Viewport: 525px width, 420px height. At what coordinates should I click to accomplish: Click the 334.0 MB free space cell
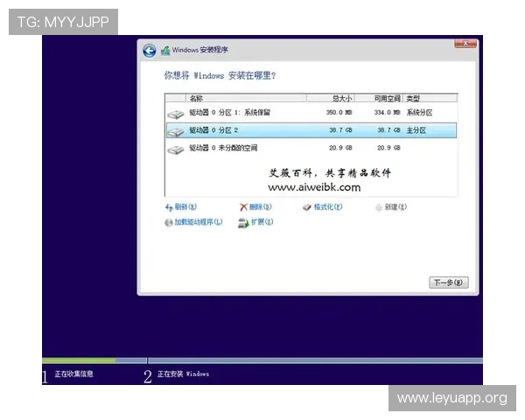pos(388,113)
